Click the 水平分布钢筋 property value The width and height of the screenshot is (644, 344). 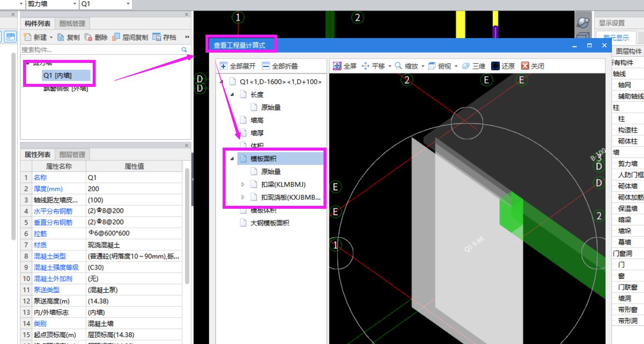pyautogui.click(x=134, y=211)
